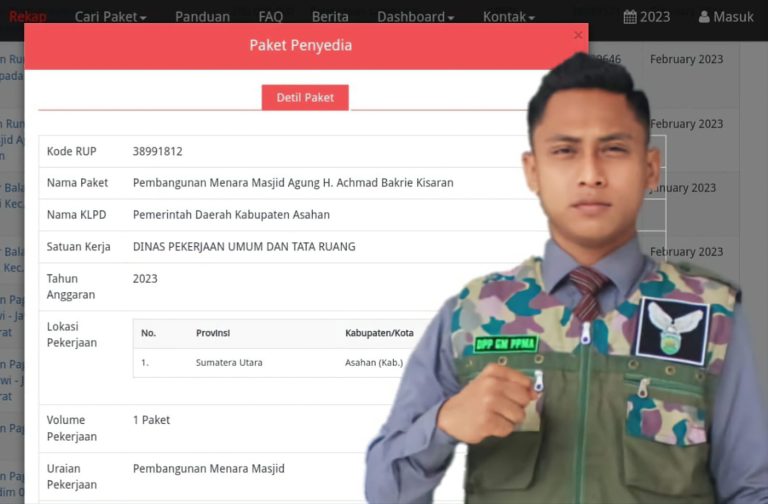The width and height of the screenshot is (768, 504).
Task: Click Pemerintah Daerah Kabupaten Asahan value
Action: [231, 215]
